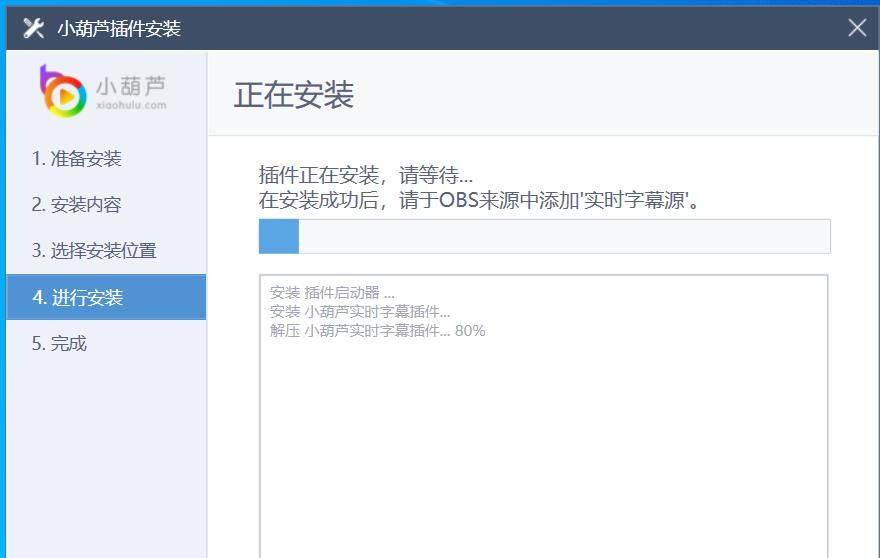Image resolution: width=880 pixels, height=558 pixels.
Task: Click log line 解压 小葫芦实时字幕插件... 80%
Action: coord(377,331)
